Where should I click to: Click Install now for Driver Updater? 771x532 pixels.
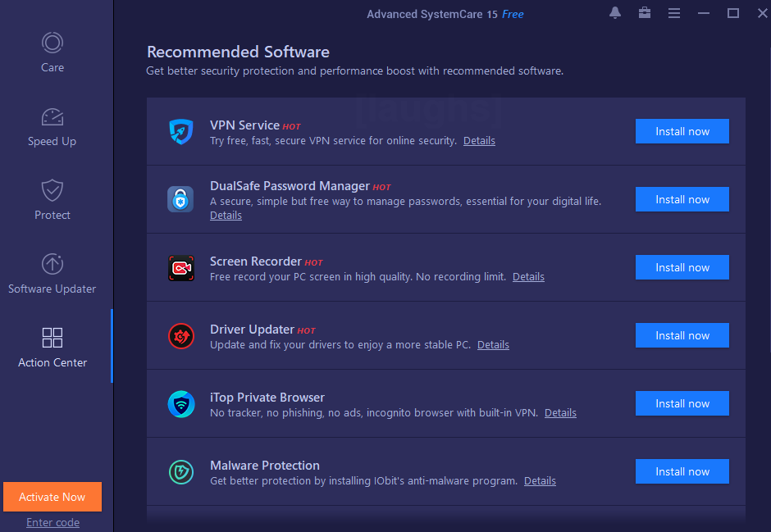(x=682, y=335)
